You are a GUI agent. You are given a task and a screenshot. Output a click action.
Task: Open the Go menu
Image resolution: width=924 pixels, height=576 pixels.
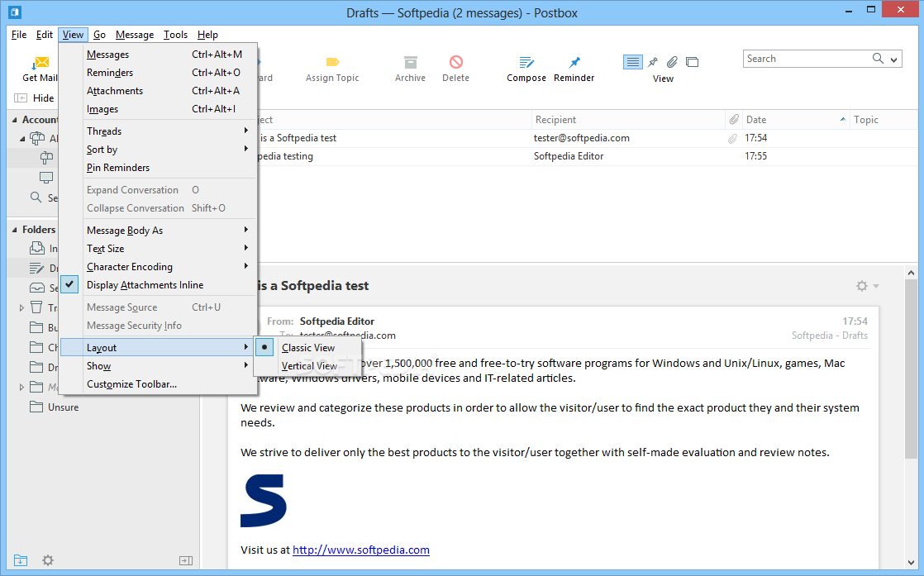[99, 35]
